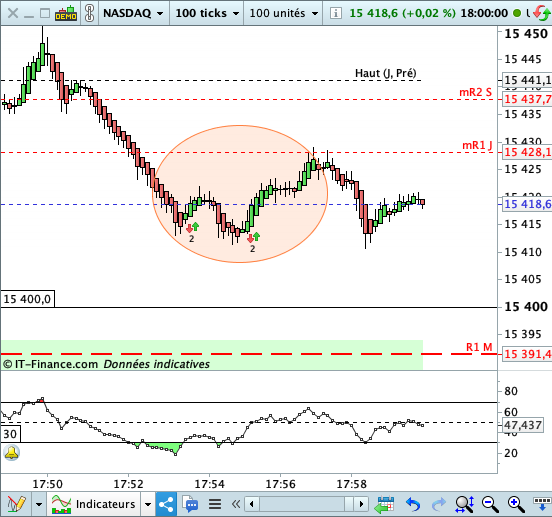Click the yellow alert bell icon

pyautogui.click(x=12, y=453)
